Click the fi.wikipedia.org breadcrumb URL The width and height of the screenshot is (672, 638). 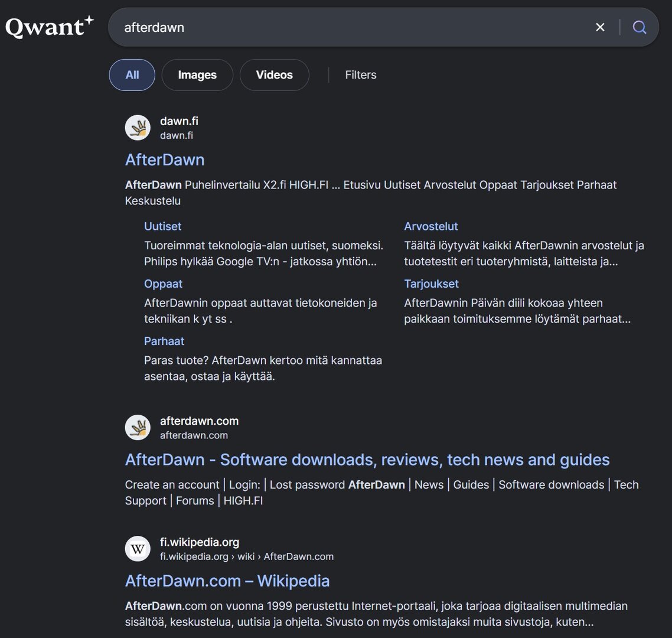[246, 556]
